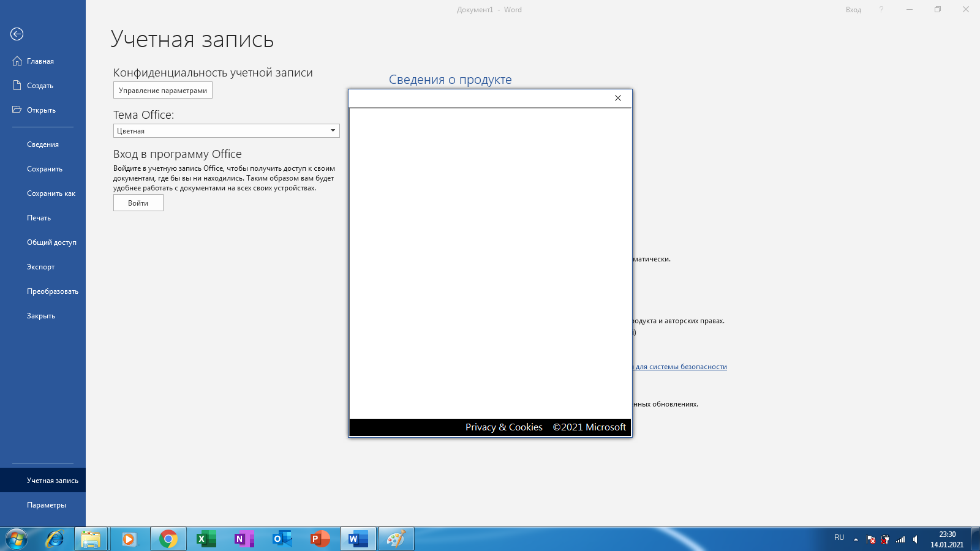
Task: Open Excel from the taskbar
Action: click(206, 539)
